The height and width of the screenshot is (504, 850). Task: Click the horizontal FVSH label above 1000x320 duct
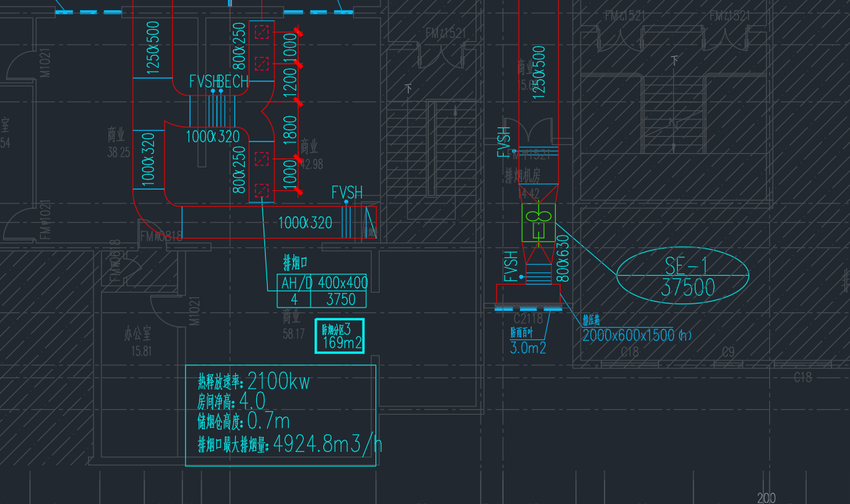click(347, 192)
